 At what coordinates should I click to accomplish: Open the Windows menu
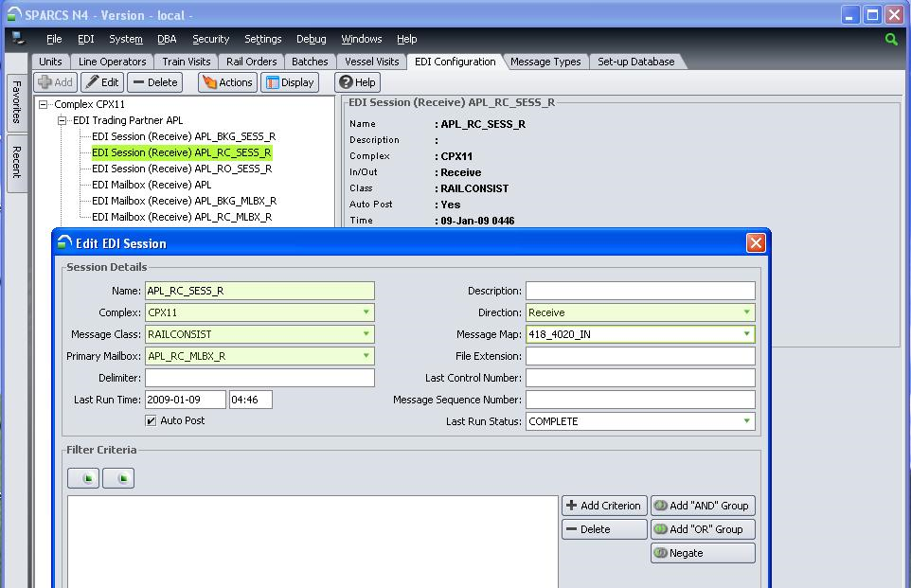362,39
